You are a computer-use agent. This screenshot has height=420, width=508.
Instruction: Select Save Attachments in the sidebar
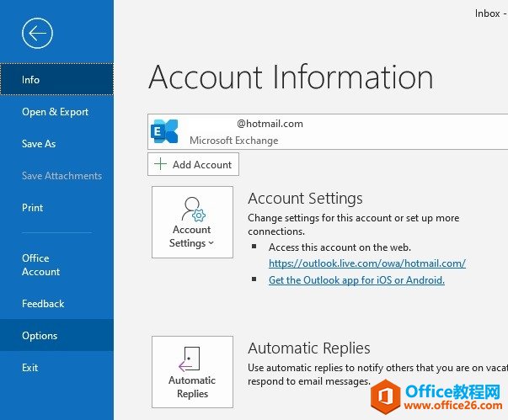(x=56, y=176)
